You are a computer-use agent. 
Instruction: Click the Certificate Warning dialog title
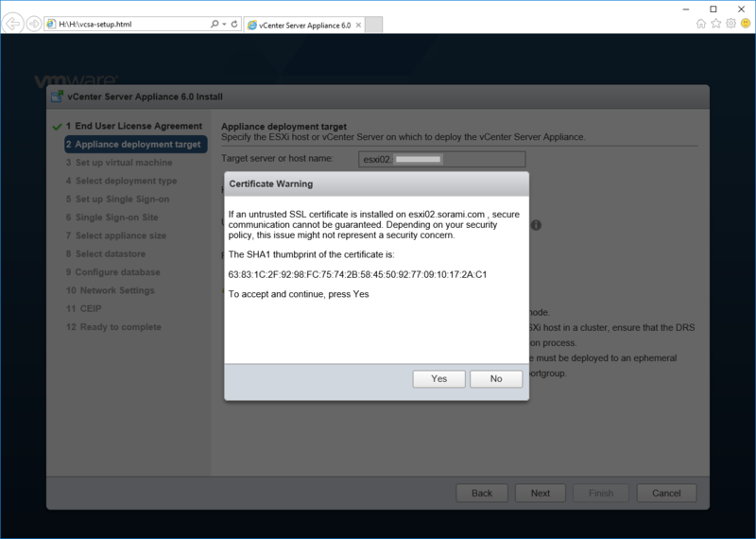pyautogui.click(x=271, y=183)
